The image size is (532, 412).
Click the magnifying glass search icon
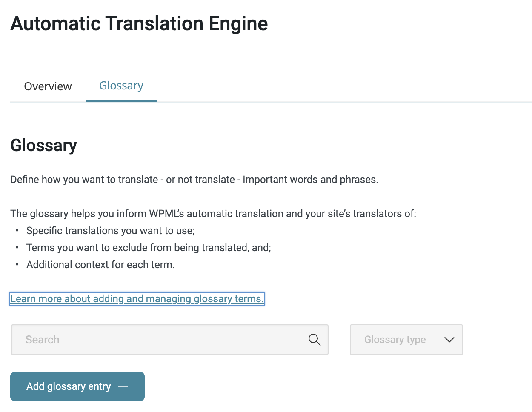coord(315,340)
